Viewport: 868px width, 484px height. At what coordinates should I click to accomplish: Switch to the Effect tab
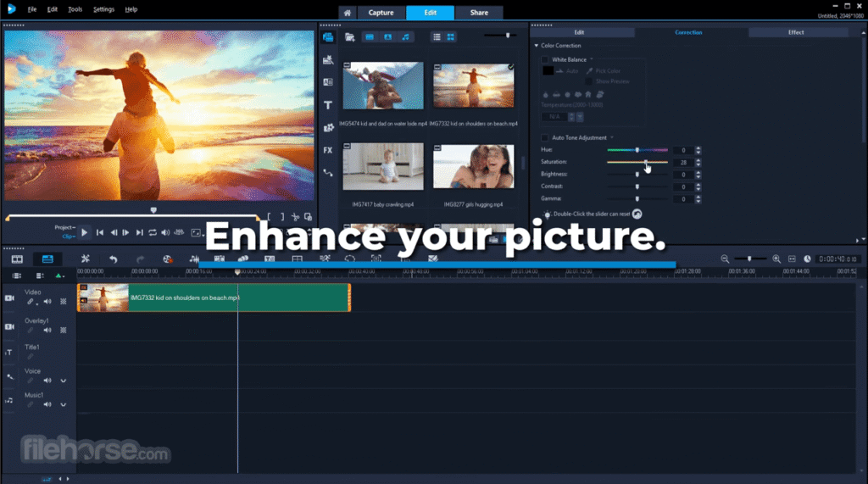point(795,32)
